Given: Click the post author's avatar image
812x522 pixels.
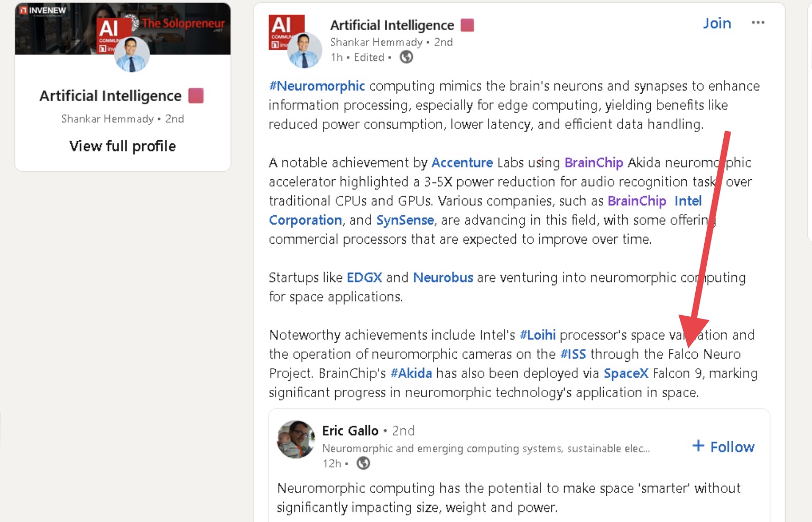Looking at the screenshot, I should (304, 50).
